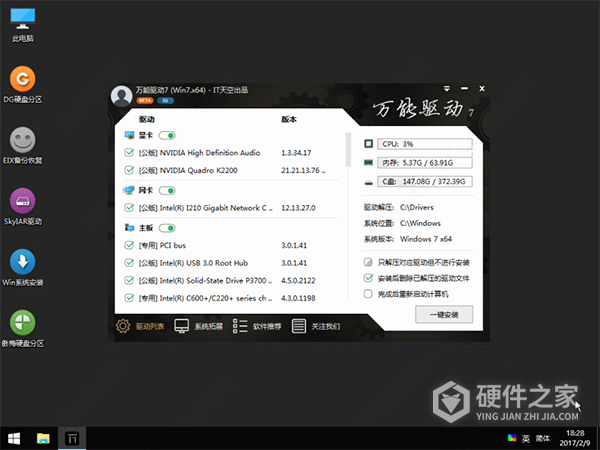Click the 主板 category icon
This screenshot has height=450, width=600.
(129, 228)
